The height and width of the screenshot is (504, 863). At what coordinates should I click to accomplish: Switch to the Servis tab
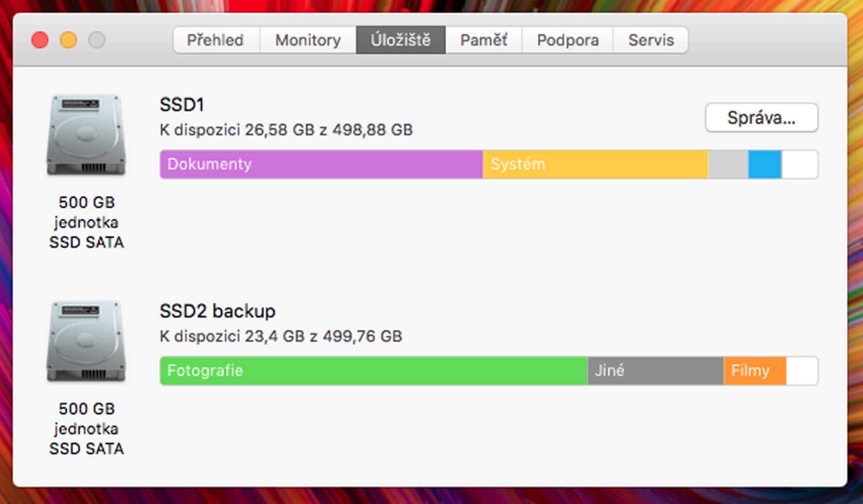click(651, 40)
